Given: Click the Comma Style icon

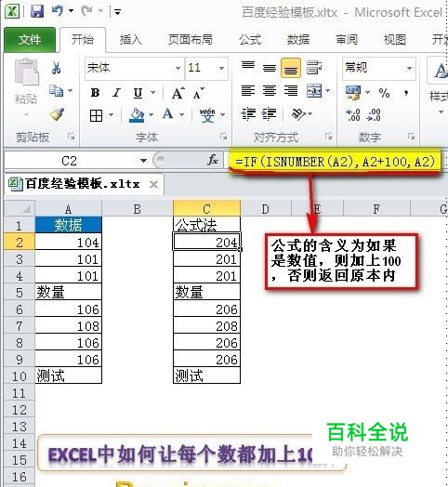Looking at the screenshot, I should 406,93.
